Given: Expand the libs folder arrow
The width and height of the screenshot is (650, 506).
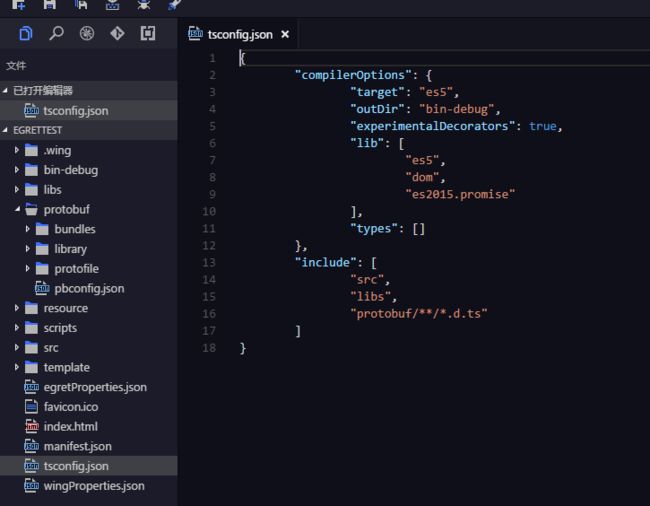Looking at the screenshot, I should [17, 189].
